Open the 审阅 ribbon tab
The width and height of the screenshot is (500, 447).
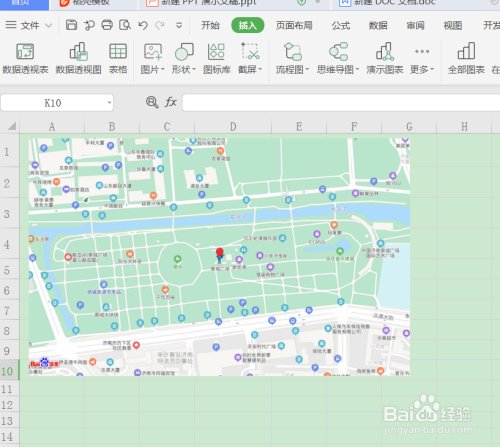415,25
